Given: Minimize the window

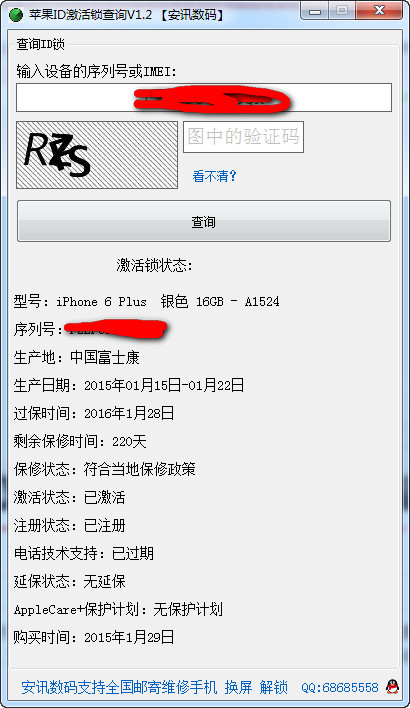Looking at the screenshot, I should pos(315,11).
